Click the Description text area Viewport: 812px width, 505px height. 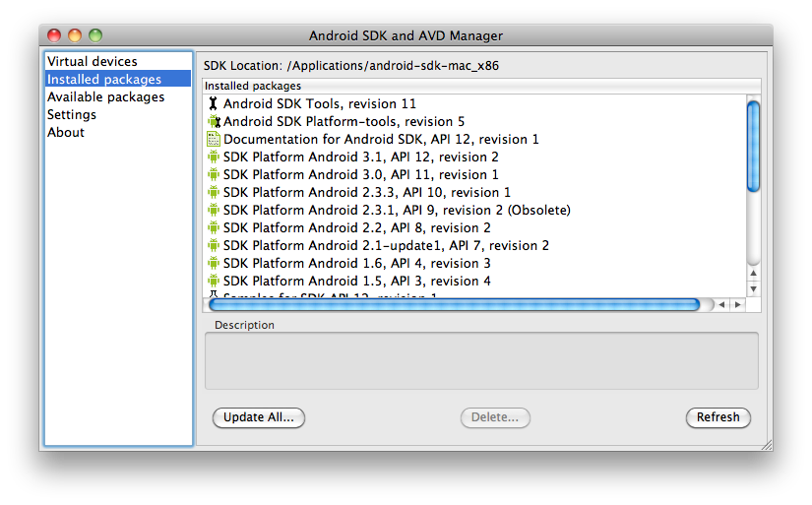point(481,361)
